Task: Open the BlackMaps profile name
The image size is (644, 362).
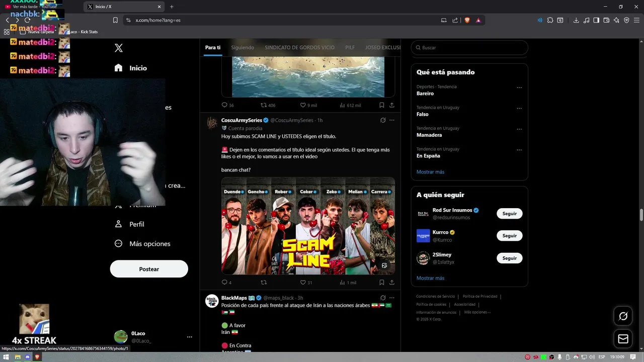Action: coord(234,298)
